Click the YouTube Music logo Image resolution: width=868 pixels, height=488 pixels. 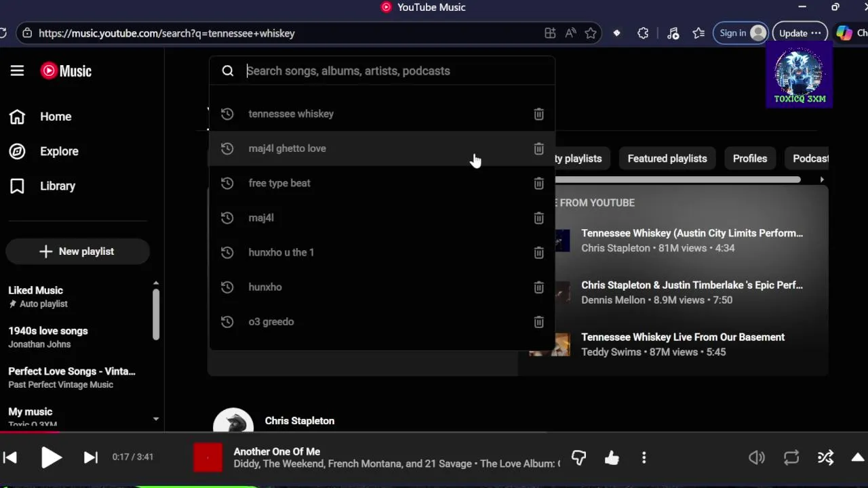[66, 70]
